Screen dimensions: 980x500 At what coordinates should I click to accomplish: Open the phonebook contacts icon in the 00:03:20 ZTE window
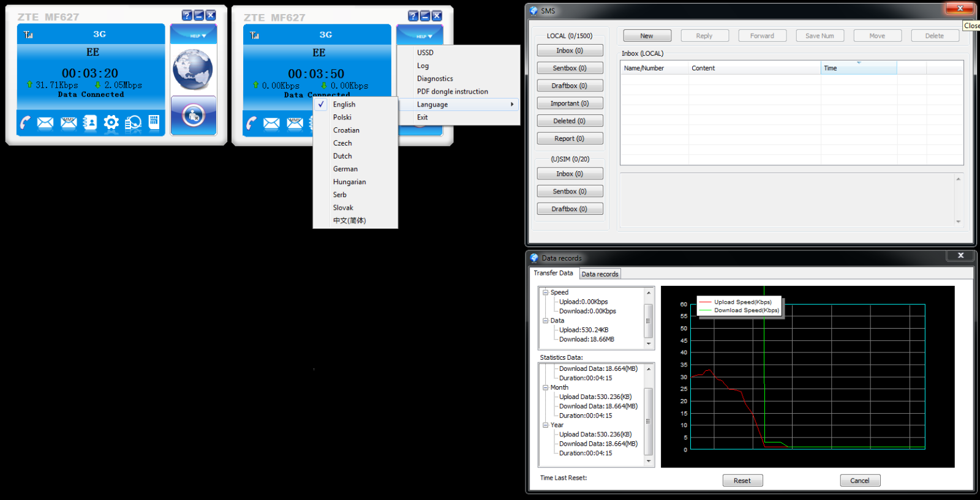tap(90, 123)
